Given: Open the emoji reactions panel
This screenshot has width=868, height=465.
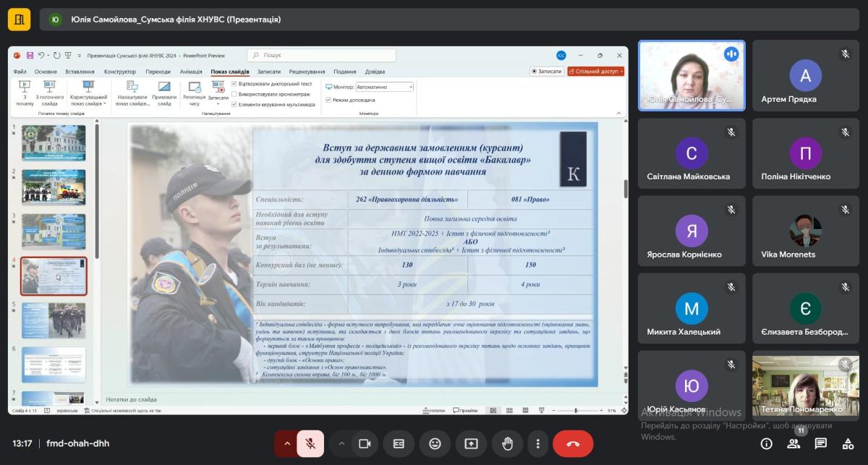Looking at the screenshot, I should pyautogui.click(x=435, y=443).
